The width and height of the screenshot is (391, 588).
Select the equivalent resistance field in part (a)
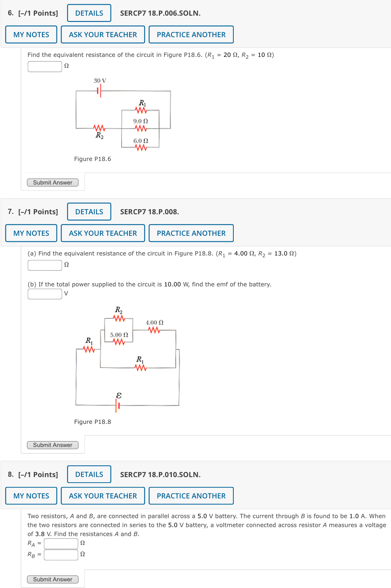44,265
